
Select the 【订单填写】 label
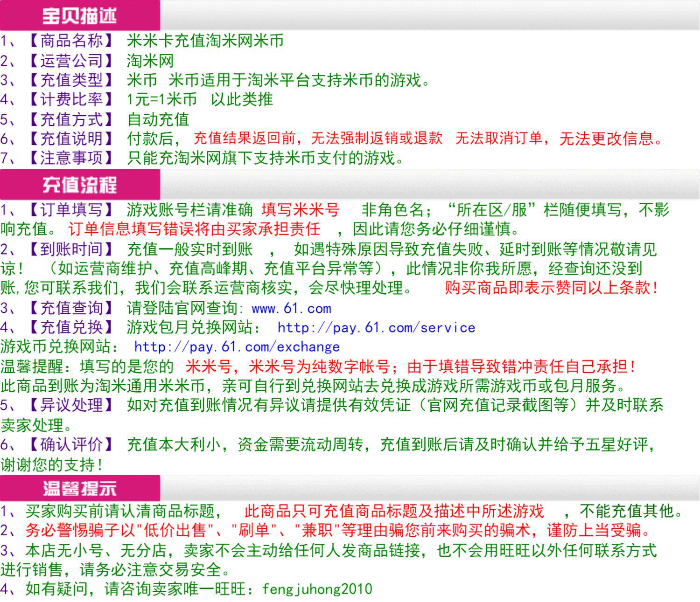click(x=71, y=210)
